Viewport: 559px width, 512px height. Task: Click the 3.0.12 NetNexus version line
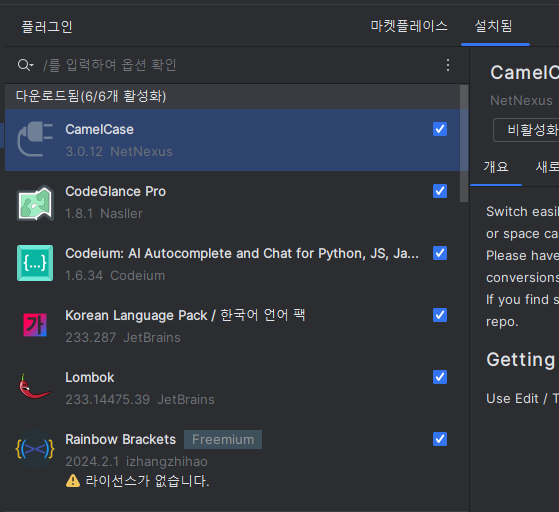pyautogui.click(x=119, y=152)
